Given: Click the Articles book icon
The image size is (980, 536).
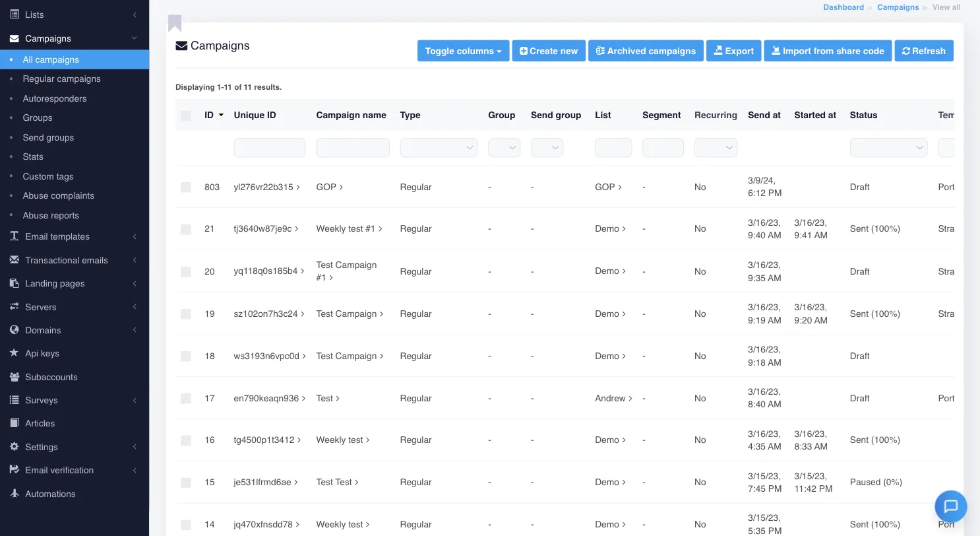Looking at the screenshot, I should (x=15, y=423).
